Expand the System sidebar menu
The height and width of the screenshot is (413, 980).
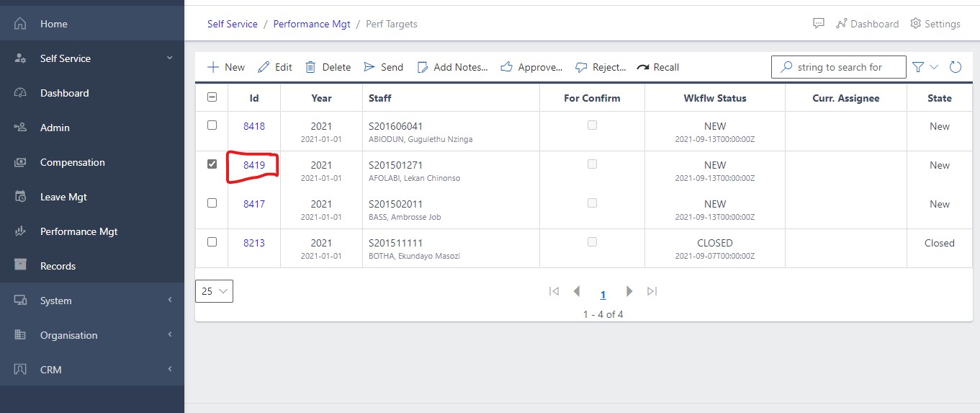56,301
